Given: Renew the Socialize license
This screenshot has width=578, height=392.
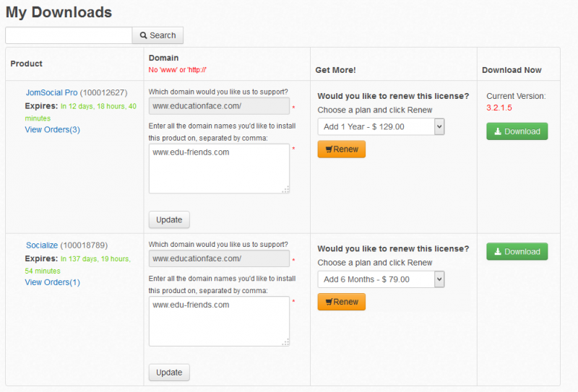Looking at the screenshot, I should tap(341, 302).
